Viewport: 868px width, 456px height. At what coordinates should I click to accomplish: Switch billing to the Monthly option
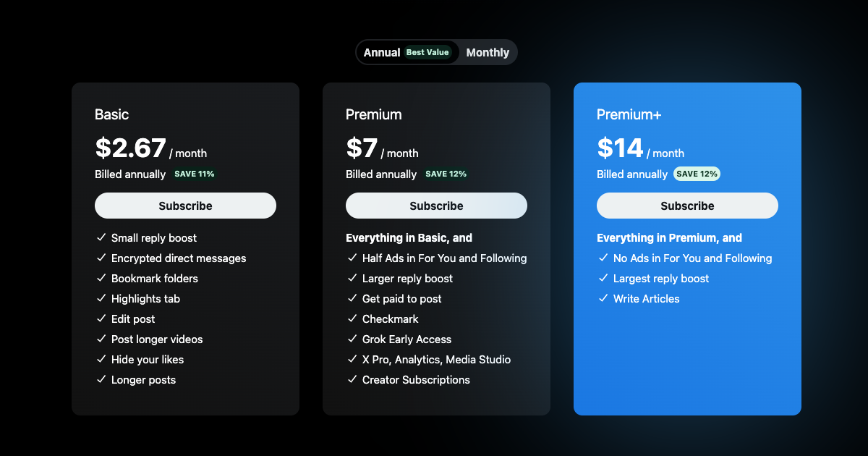[x=488, y=53]
